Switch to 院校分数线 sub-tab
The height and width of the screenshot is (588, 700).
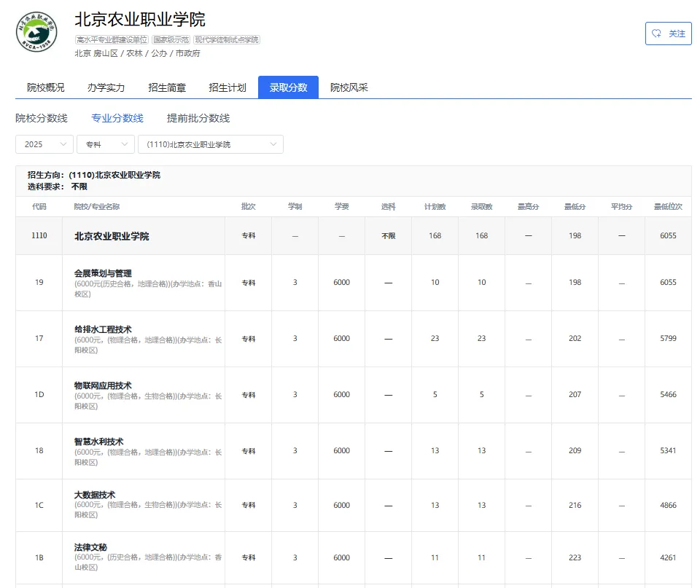pos(42,118)
